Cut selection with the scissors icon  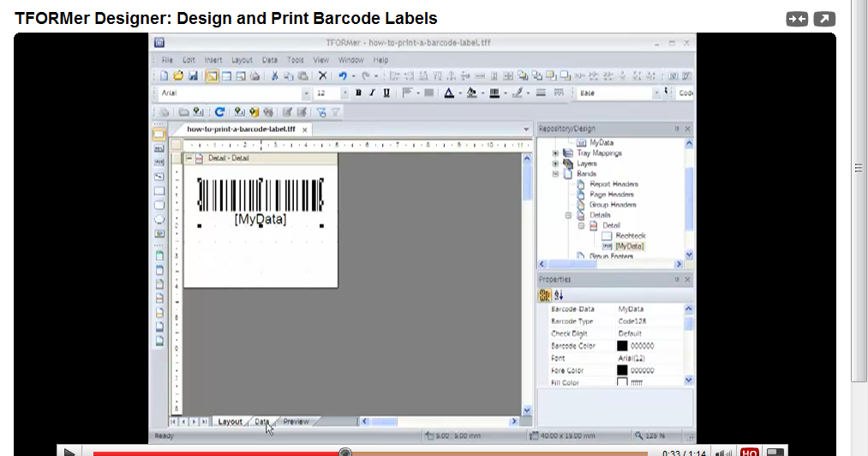(x=274, y=76)
